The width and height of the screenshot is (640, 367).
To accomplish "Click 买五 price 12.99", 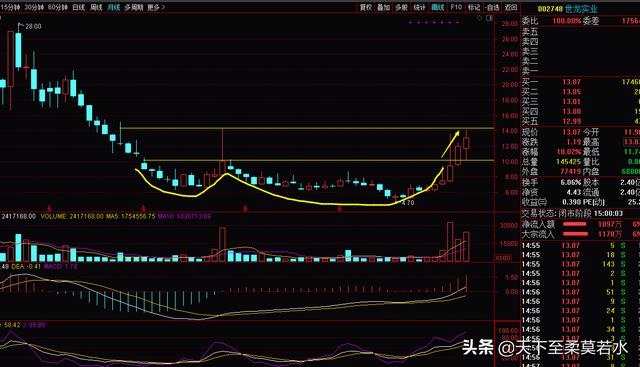I will 571,121.
